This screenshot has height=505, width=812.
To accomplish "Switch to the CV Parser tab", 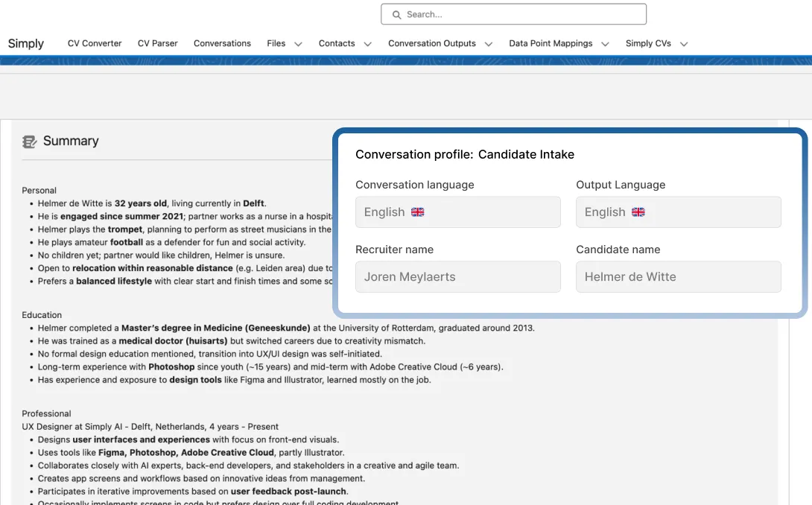I will [157, 43].
